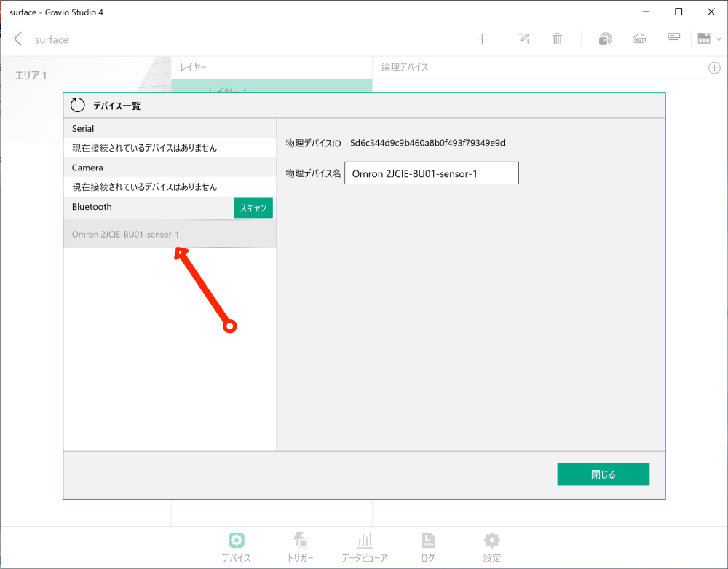Select the Camera section header

coord(170,168)
